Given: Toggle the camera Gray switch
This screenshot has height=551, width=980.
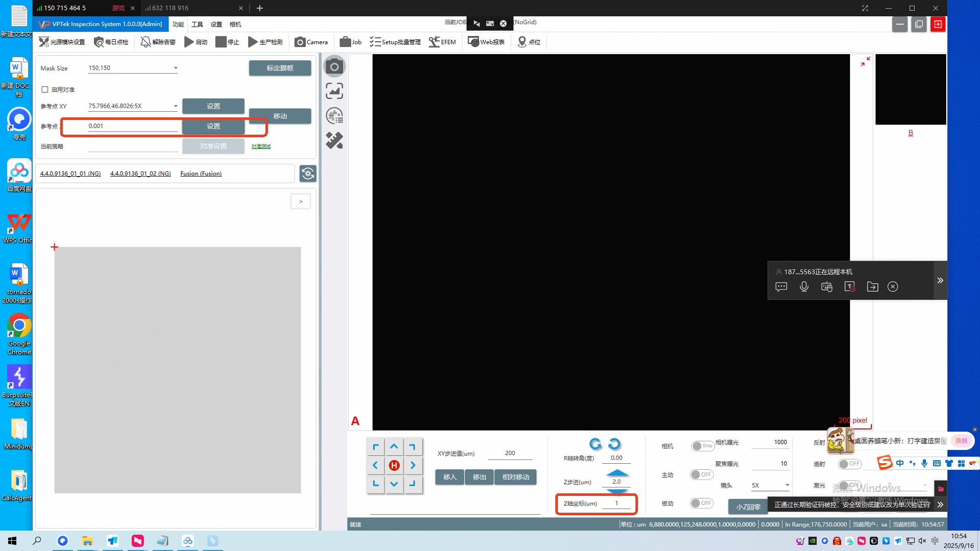Looking at the screenshot, I should [x=702, y=446].
